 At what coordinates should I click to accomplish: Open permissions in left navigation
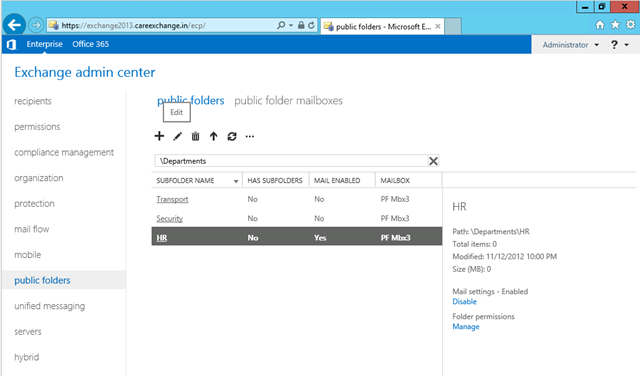pos(37,127)
